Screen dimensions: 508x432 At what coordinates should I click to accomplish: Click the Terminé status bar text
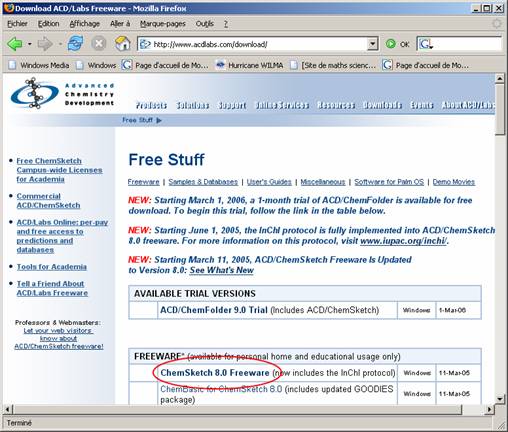19,423
